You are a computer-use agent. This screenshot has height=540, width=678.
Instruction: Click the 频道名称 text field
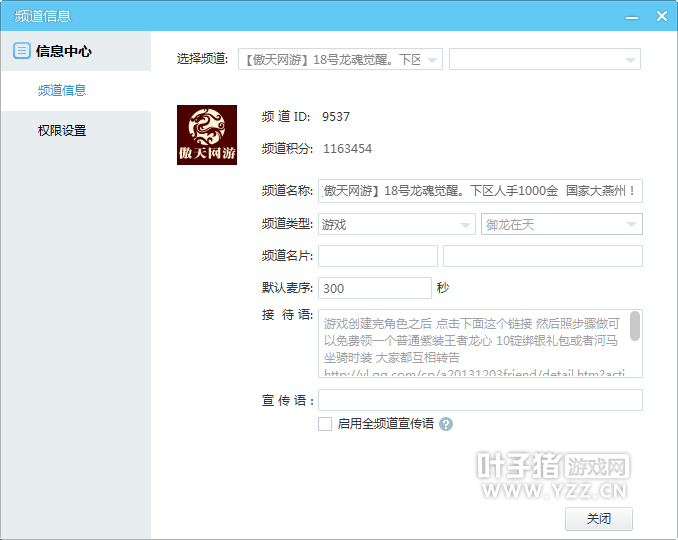[x=480, y=191]
